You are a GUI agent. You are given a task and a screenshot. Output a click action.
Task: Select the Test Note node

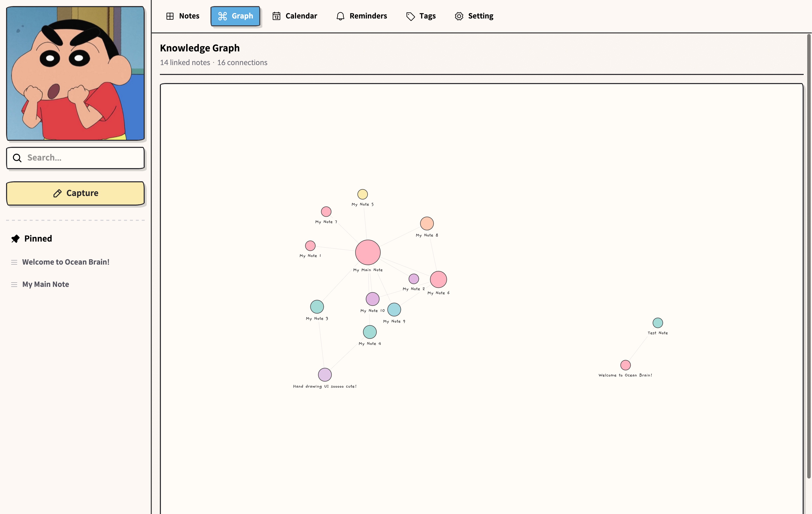658,323
